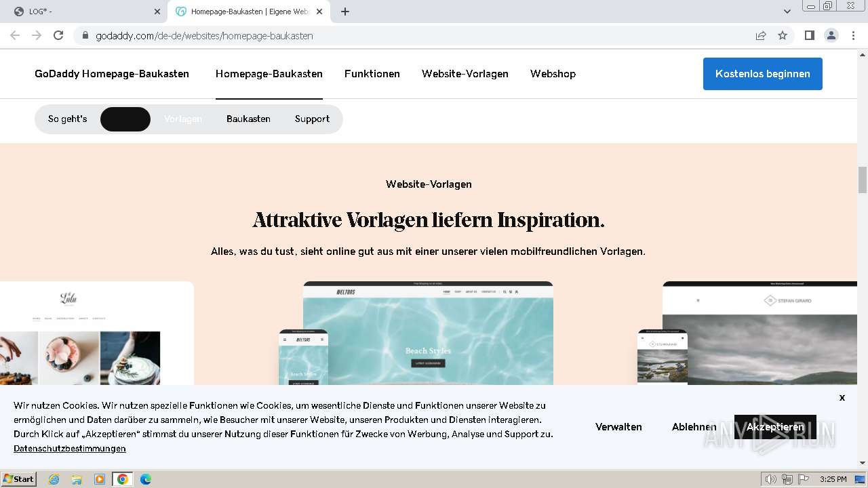868x488 pixels.
Task: Dismiss cookie banner with x
Action: pyautogui.click(x=842, y=397)
